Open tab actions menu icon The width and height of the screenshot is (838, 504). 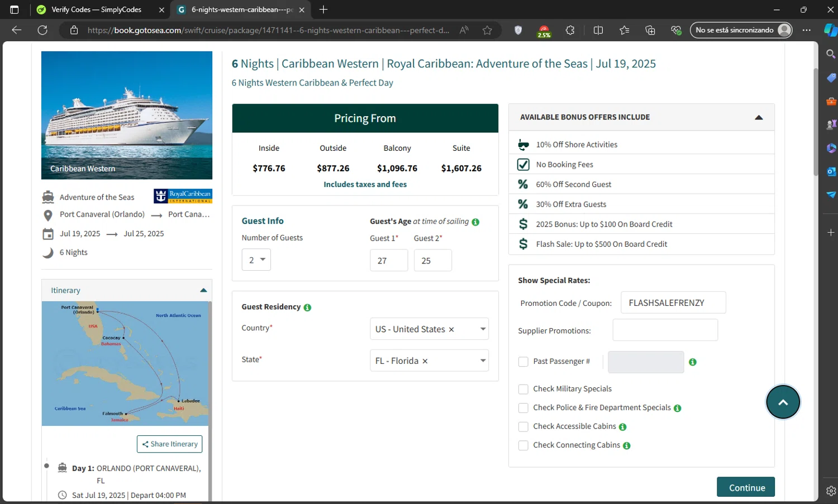point(15,9)
